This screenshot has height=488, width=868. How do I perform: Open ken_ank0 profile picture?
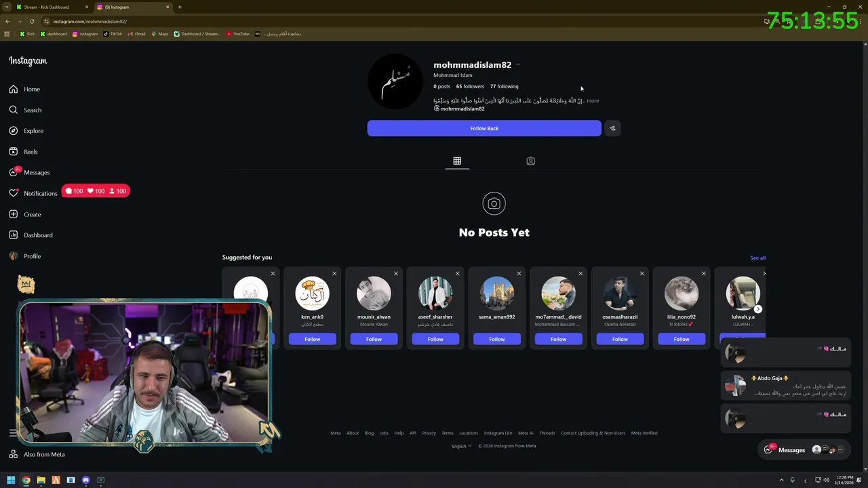(x=312, y=293)
